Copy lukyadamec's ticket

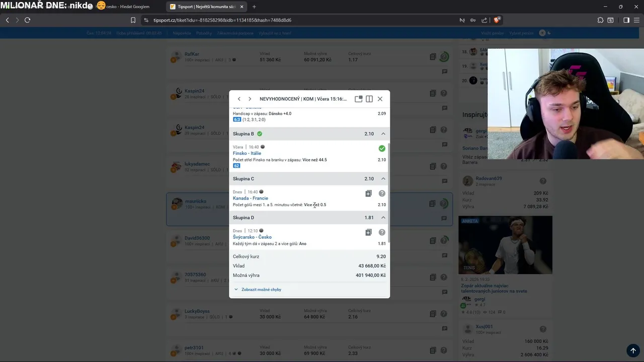[x=433, y=166]
